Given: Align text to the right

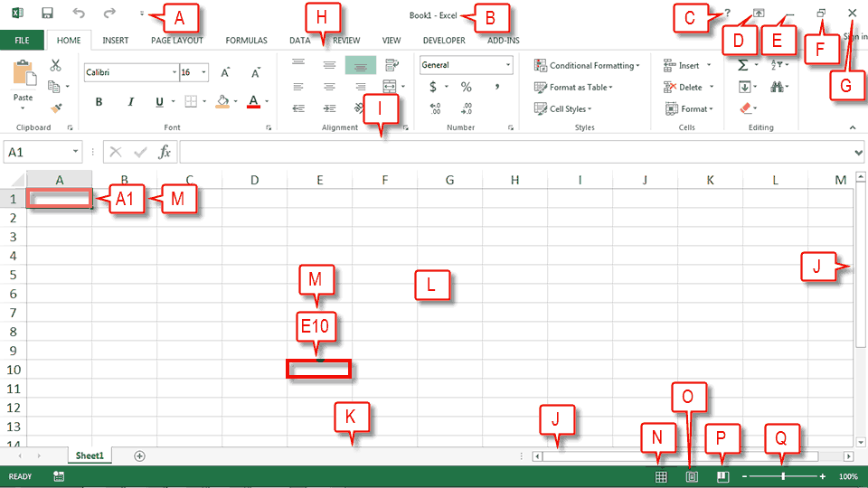Looking at the screenshot, I should pos(361,87).
